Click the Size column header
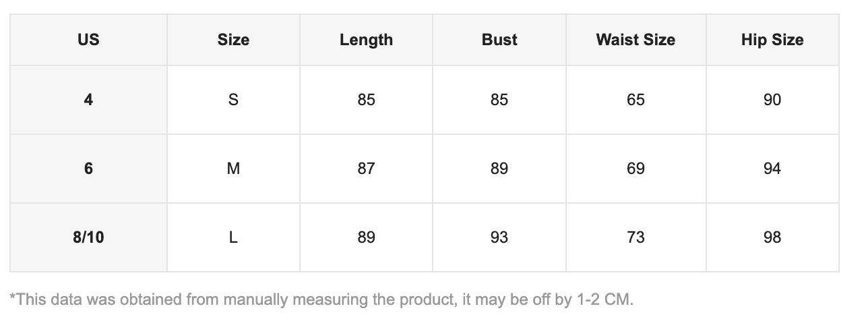Image resolution: width=868 pixels, height=321 pixels. click(233, 40)
